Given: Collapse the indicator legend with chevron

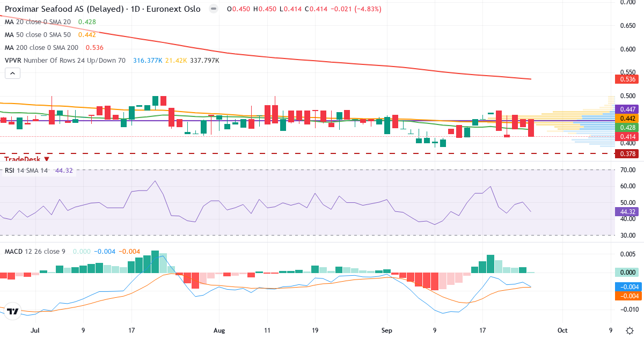Looking at the screenshot, I should tap(12, 74).
